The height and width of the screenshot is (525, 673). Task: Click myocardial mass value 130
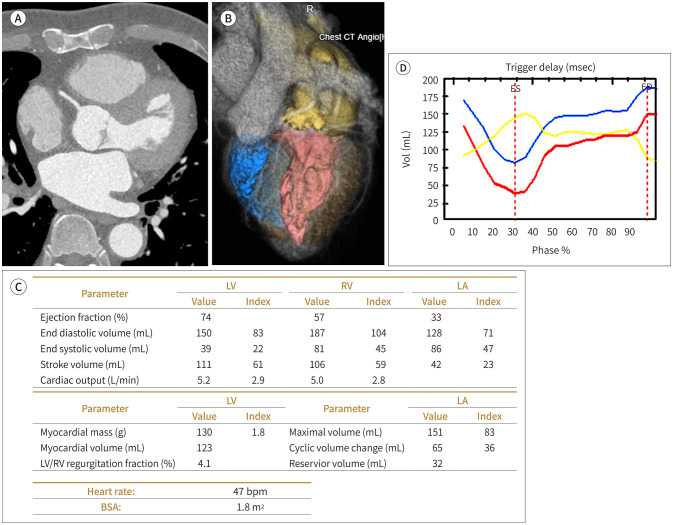[204, 432]
